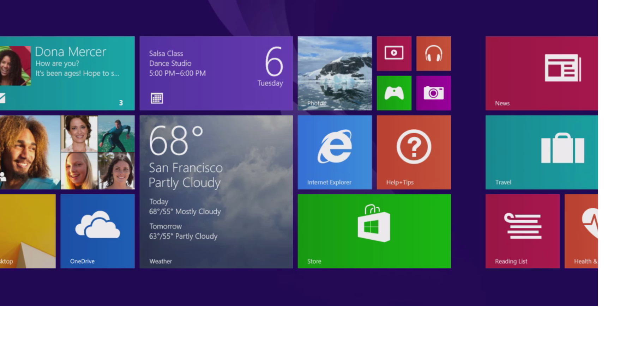The width and height of the screenshot is (644, 343).
Task: Launch Internet Explorer
Action: pos(335,152)
